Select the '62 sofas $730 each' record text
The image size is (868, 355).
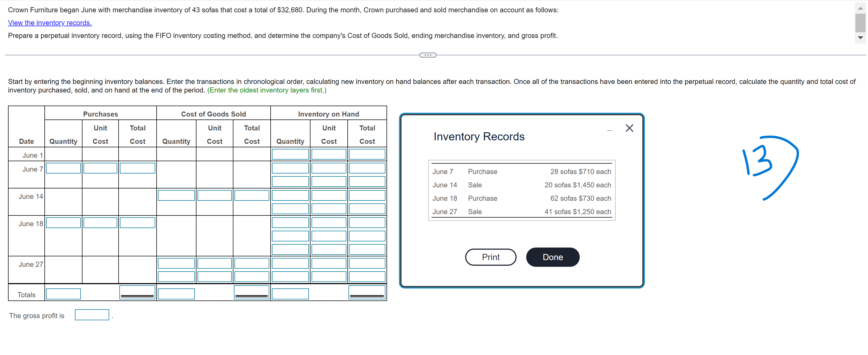(x=581, y=198)
